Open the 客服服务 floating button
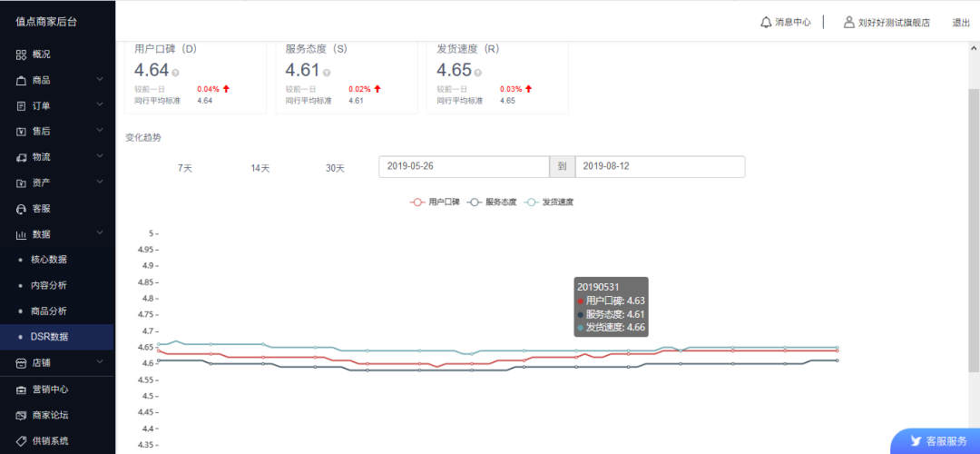980x454 pixels. point(935,441)
